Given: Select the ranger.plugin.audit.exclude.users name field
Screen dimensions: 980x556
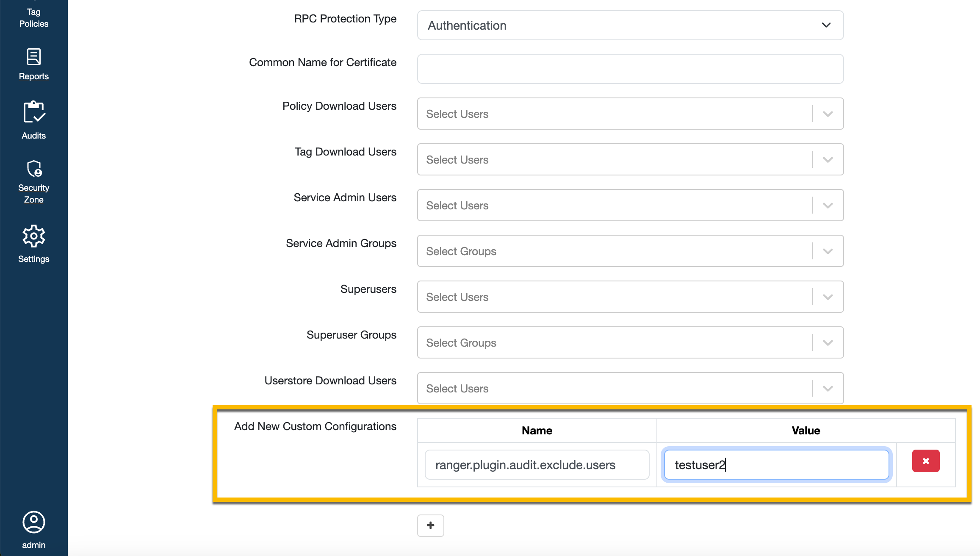Looking at the screenshot, I should (x=536, y=464).
